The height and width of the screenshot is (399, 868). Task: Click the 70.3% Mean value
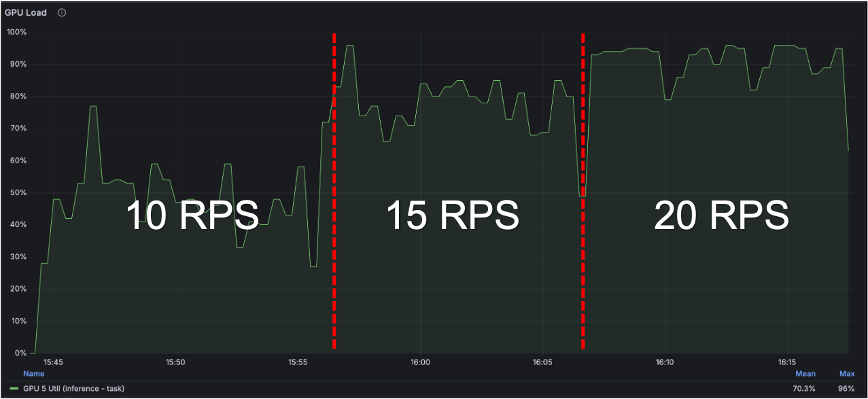(804, 389)
